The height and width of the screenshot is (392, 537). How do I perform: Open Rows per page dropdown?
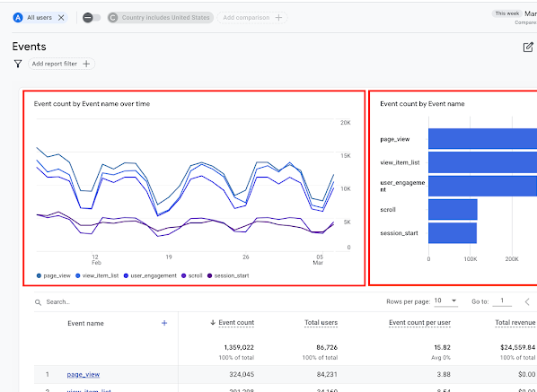(446, 301)
